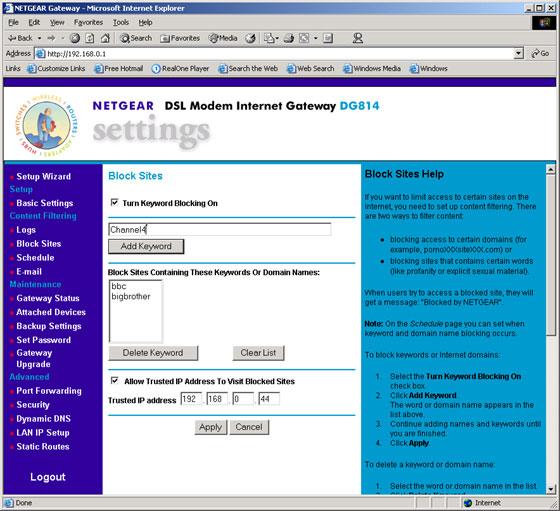
Task: Click the Back arrow toolbar button
Action: point(20,38)
